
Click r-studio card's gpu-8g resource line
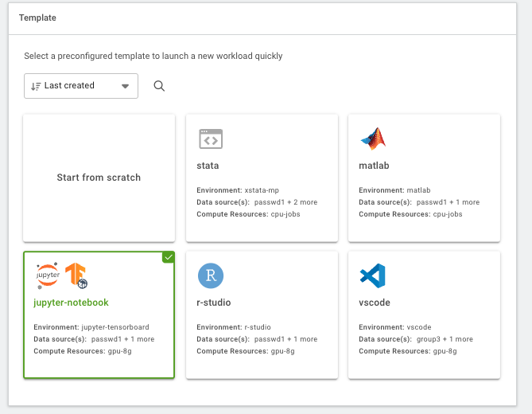tap(246, 351)
